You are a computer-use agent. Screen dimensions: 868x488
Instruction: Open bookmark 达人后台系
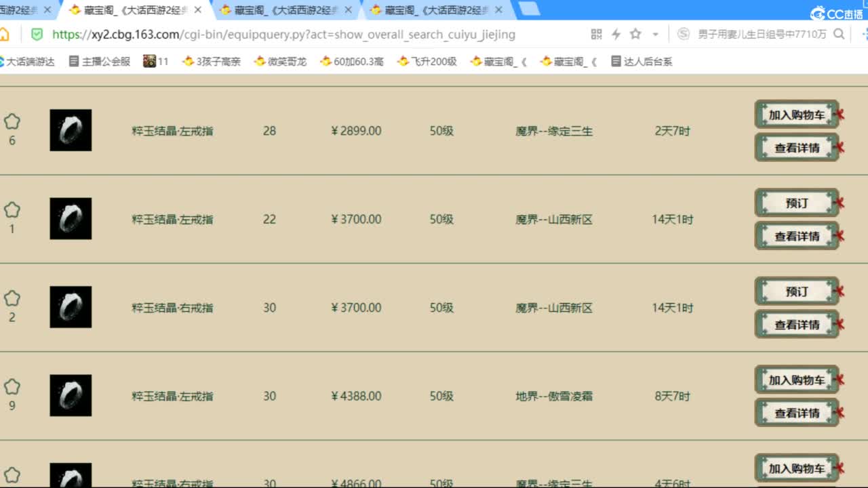pyautogui.click(x=642, y=61)
